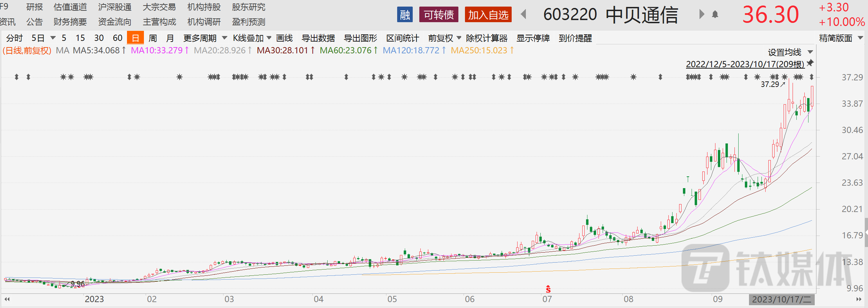
Task: Select the 日 daily period toggle
Action: [x=135, y=38]
